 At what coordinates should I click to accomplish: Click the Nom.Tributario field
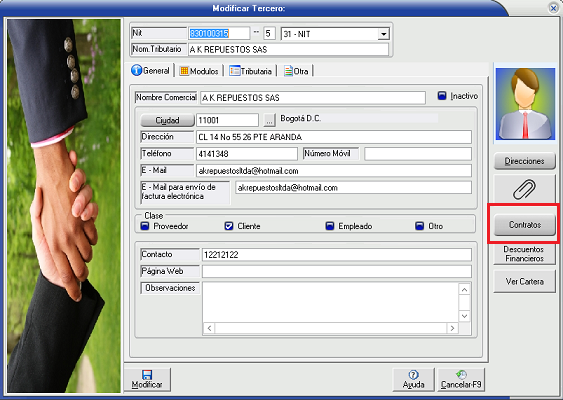click(288, 50)
